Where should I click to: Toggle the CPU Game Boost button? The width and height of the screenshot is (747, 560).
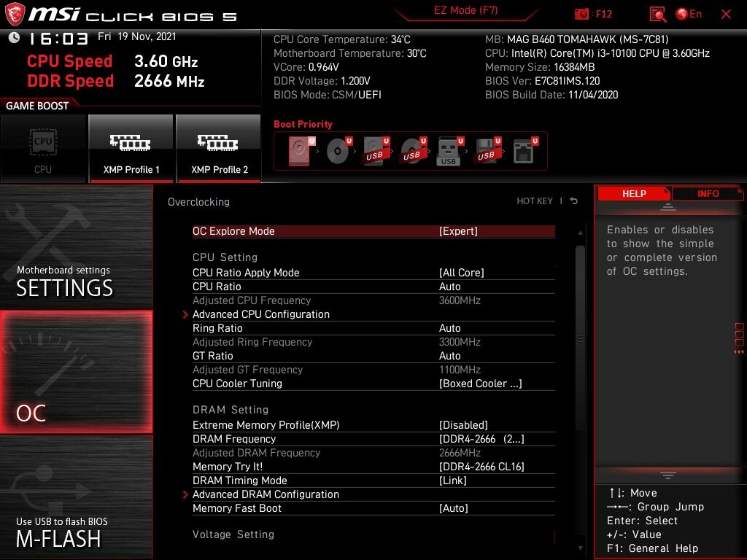(x=43, y=149)
